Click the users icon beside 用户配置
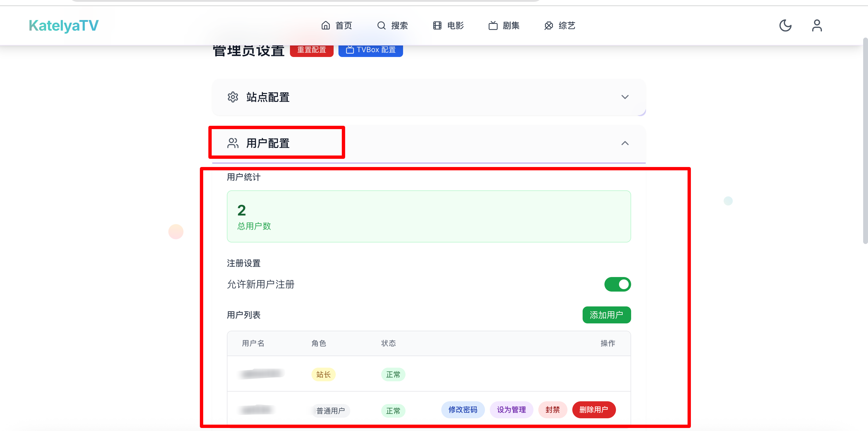The width and height of the screenshot is (868, 431). [x=233, y=143]
